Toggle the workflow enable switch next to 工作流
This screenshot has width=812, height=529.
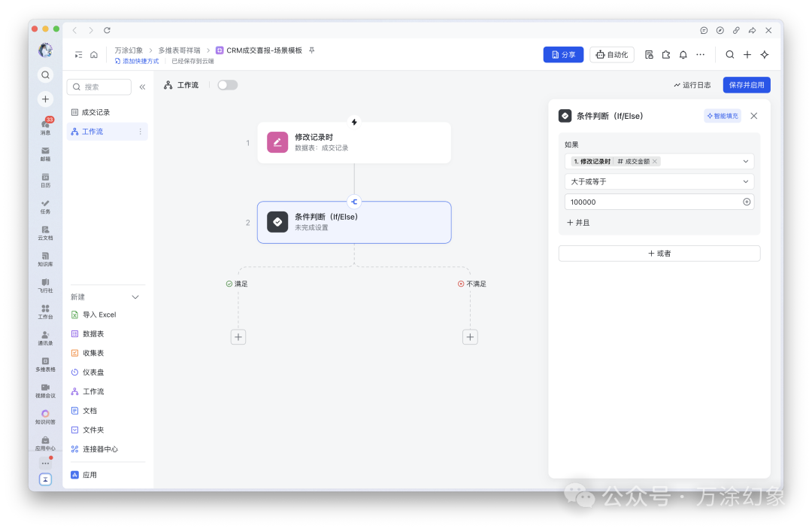[227, 84]
